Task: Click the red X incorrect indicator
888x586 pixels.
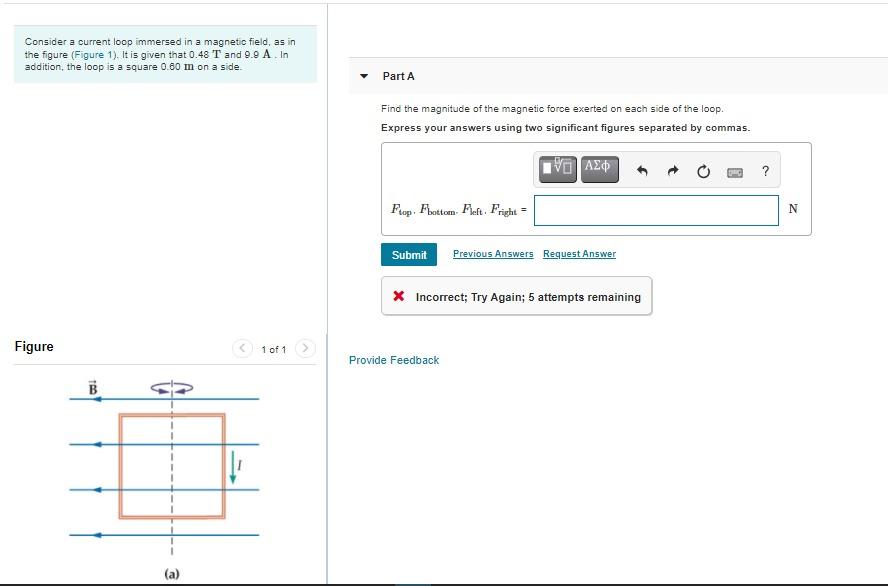Action: pos(399,295)
